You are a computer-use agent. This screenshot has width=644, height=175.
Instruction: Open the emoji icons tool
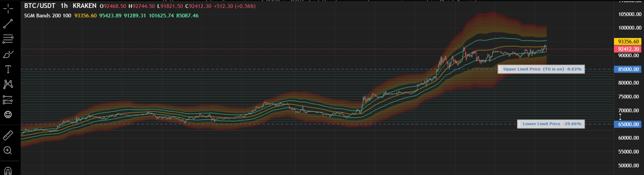8,115
